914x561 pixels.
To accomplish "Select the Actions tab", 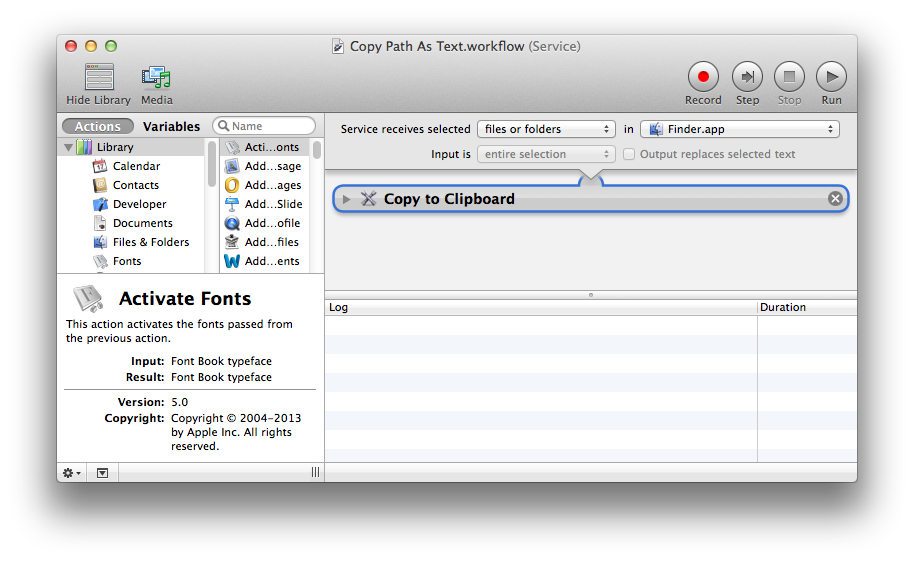I will pos(97,127).
